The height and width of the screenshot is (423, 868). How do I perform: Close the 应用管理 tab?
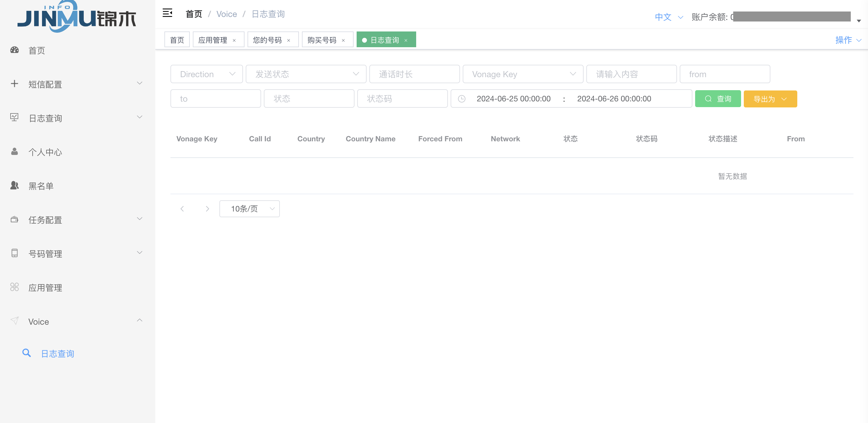coord(234,41)
